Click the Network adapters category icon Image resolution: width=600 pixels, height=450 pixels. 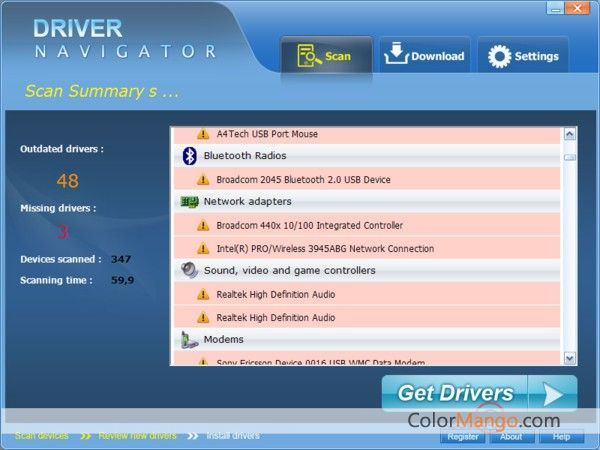189,202
